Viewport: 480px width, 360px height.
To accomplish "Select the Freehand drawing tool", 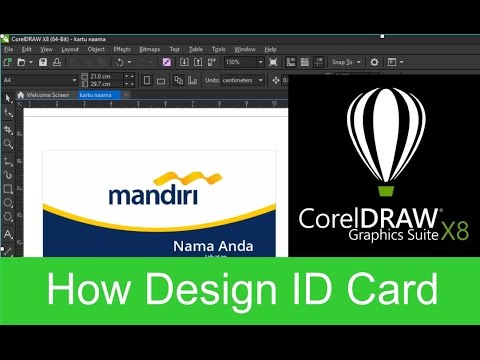I will point(8,162).
